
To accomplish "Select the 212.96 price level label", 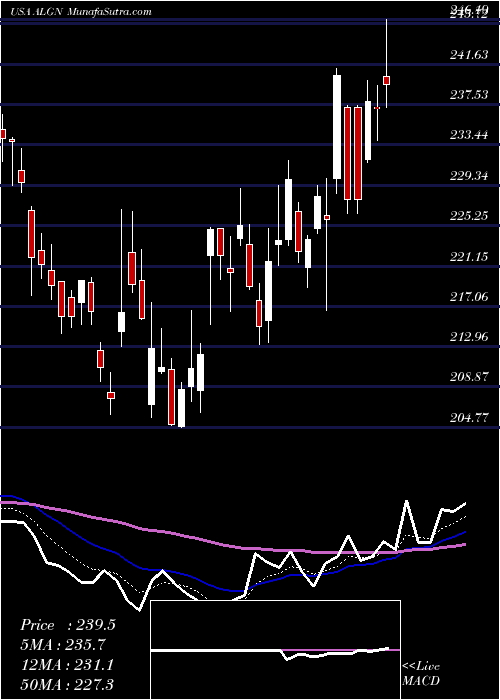I will (469, 337).
